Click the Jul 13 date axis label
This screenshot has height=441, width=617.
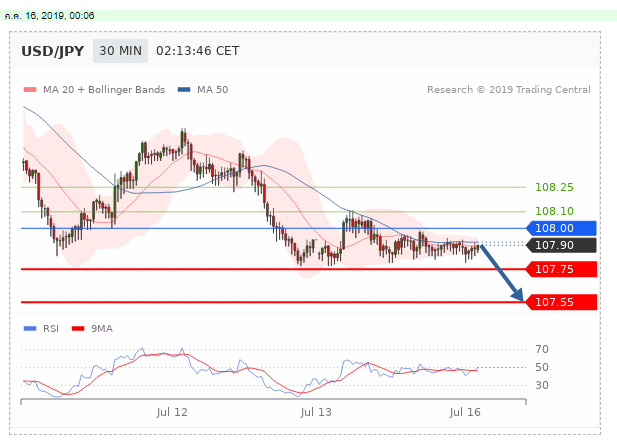point(316,412)
